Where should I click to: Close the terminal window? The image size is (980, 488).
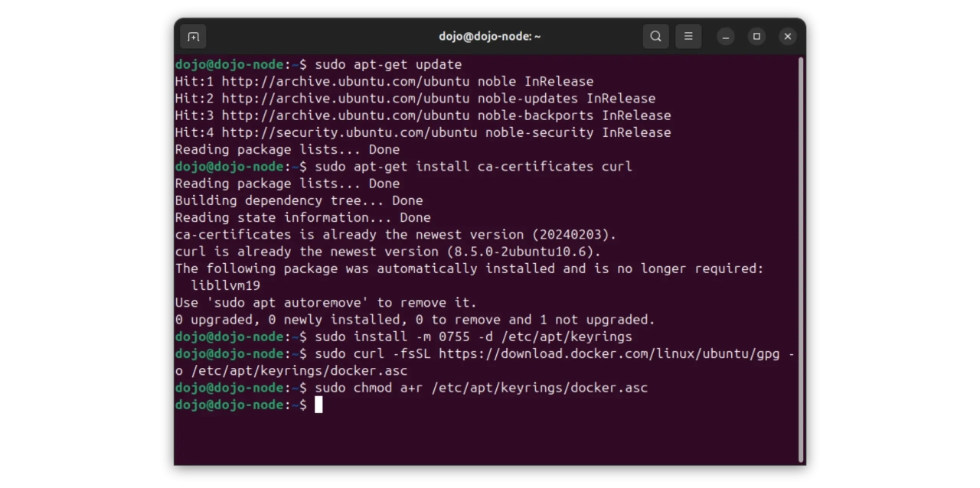[x=787, y=37]
